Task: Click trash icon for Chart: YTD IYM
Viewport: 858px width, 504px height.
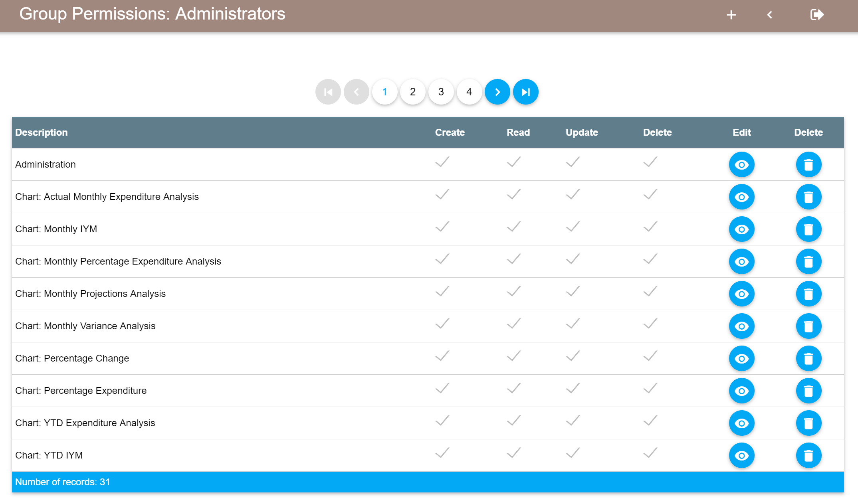Action: (x=808, y=455)
